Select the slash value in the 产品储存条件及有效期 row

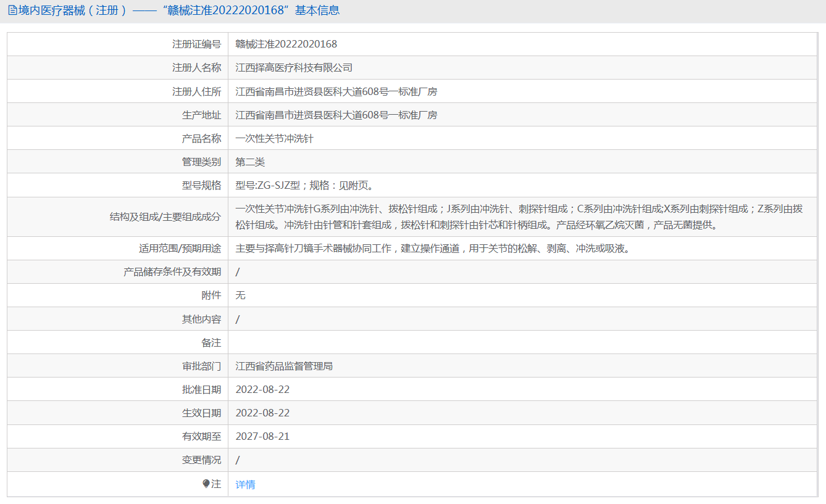(238, 272)
